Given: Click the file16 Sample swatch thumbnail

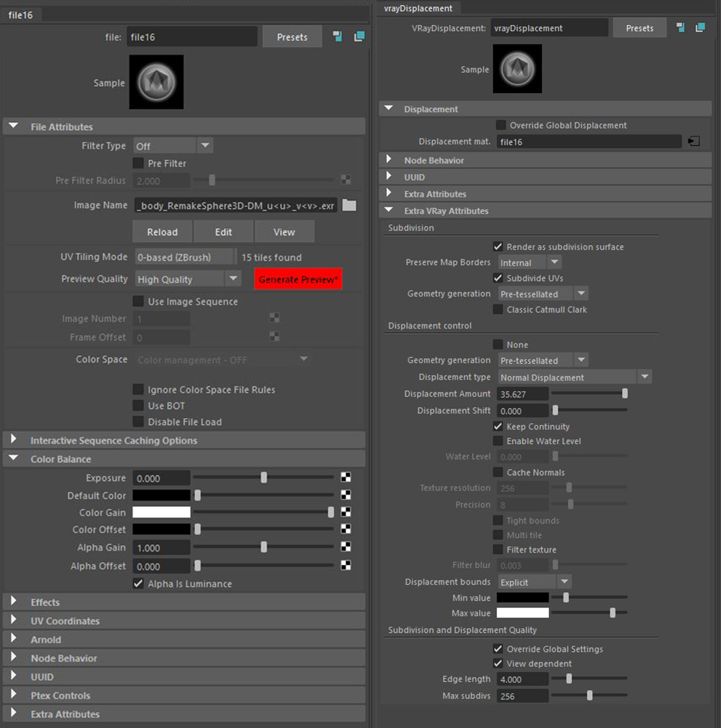Looking at the screenshot, I should pos(157,83).
